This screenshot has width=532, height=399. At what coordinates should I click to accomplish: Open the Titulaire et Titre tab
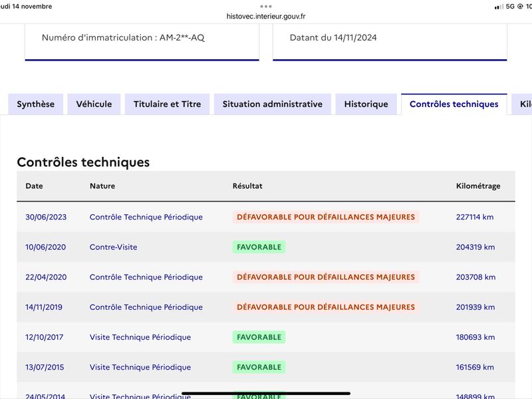click(x=168, y=104)
